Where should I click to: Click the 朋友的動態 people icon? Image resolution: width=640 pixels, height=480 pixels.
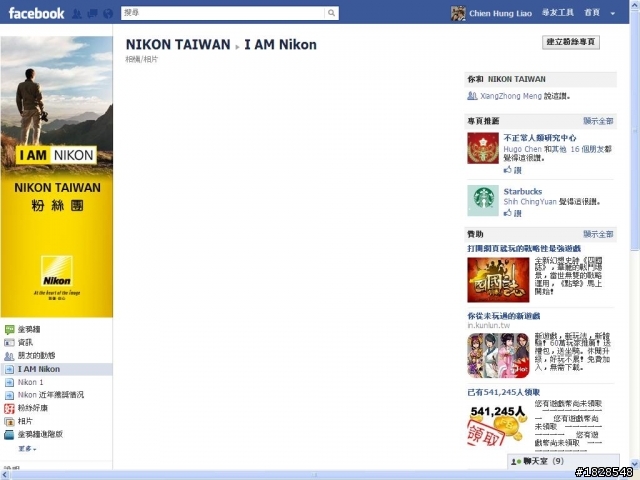click(9, 356)
